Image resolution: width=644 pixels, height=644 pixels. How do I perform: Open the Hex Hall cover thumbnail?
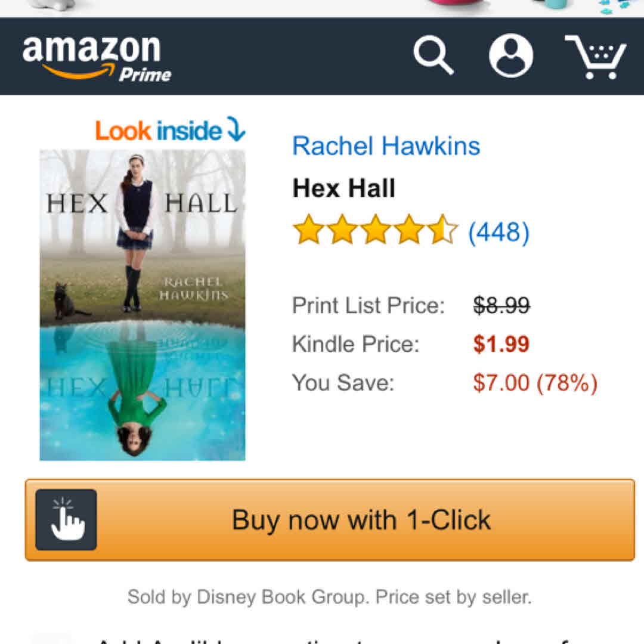[143, 305]
